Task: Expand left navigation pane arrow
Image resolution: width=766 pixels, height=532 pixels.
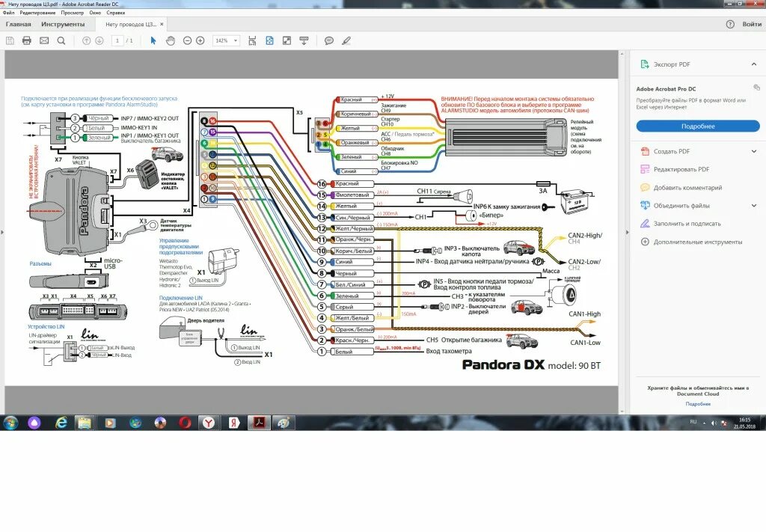Action: click(2, 232)
